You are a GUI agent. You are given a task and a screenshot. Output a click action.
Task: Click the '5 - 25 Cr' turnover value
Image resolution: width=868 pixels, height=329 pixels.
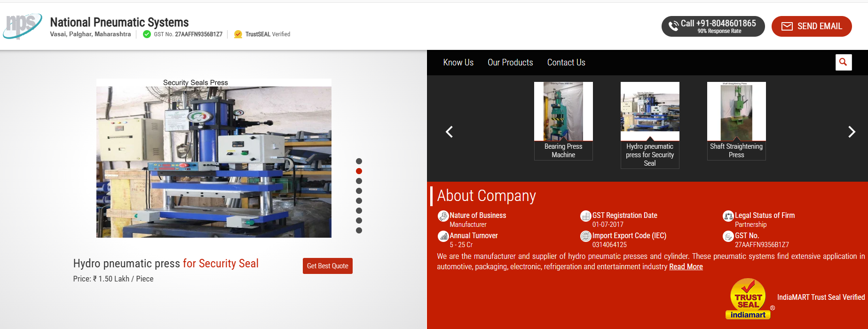[x=461, y=245]
